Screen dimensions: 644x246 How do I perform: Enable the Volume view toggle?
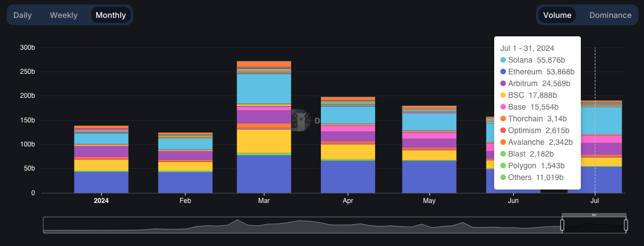tap(557, 15)
